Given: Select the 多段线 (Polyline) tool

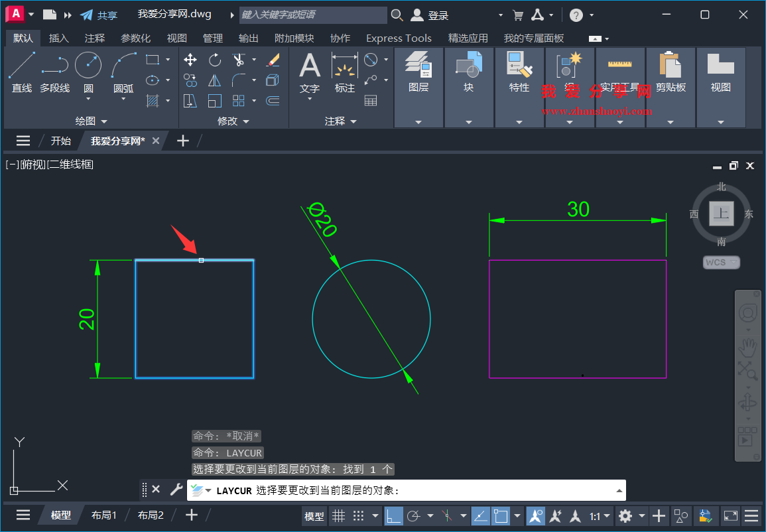Looking at the screenshot, I should pos(55,70).
